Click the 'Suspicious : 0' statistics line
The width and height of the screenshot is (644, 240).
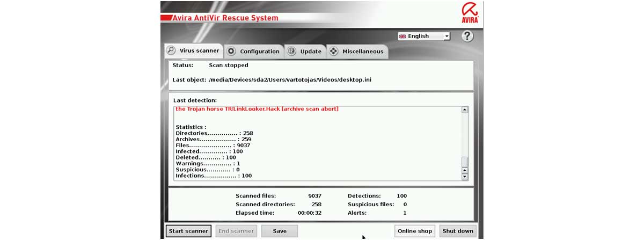pyautogui.click(x=208, y=169)
